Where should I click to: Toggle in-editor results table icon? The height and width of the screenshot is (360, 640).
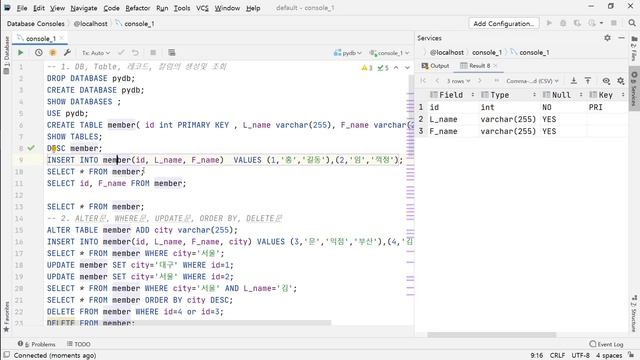172,53
